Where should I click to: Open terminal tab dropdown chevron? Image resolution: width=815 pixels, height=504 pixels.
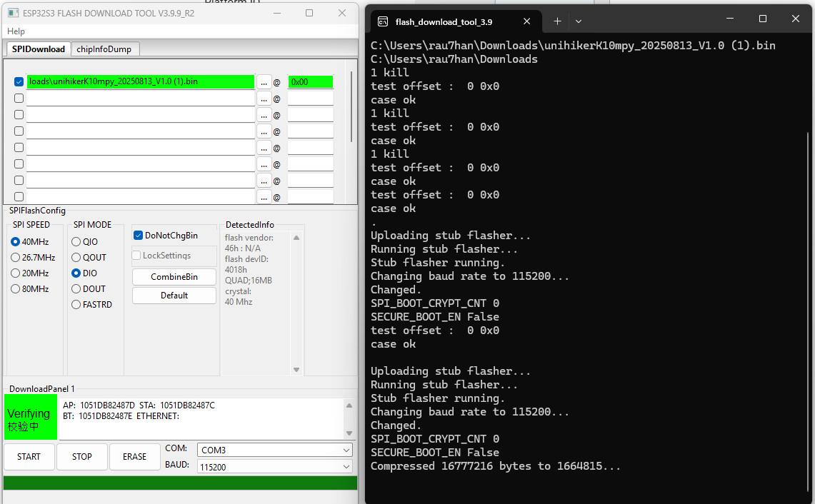[579, 21]
